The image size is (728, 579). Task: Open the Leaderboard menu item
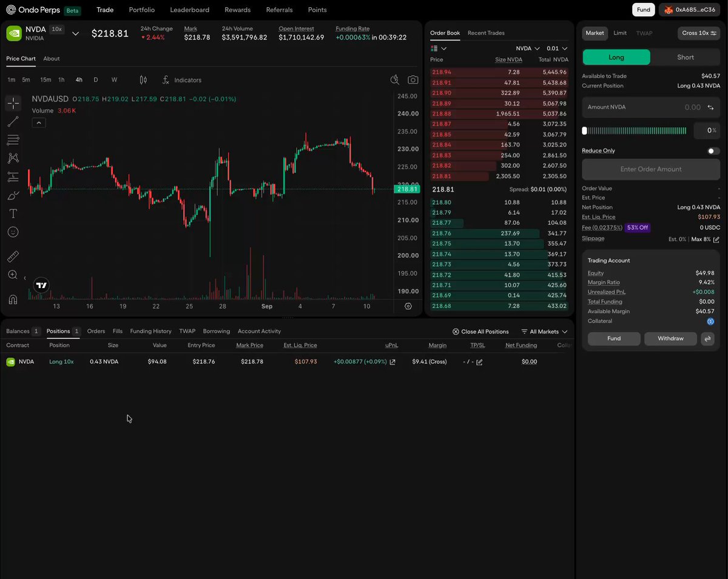(190, 10)
